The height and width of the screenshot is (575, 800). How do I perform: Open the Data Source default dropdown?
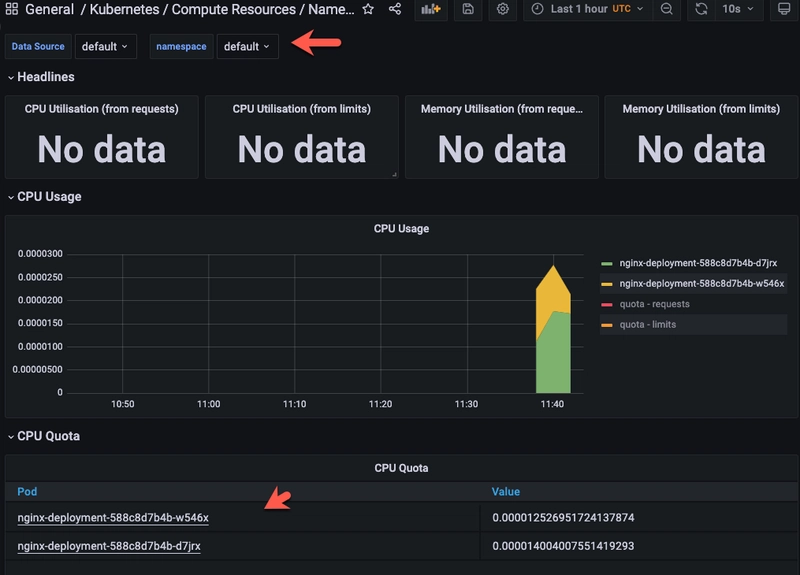point(105,47)
